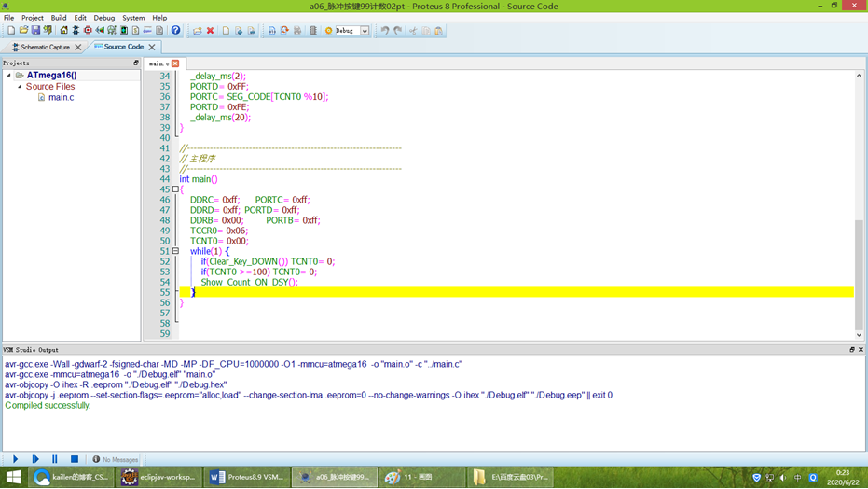Click 'Compiled successfully.' output text
Screen dimensions: 868x489
pyautogui.click(x=48, y=405)
